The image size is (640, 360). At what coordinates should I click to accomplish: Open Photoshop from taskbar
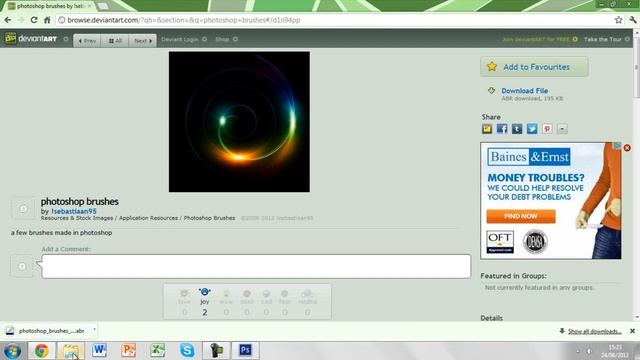[x=245, y=350]
